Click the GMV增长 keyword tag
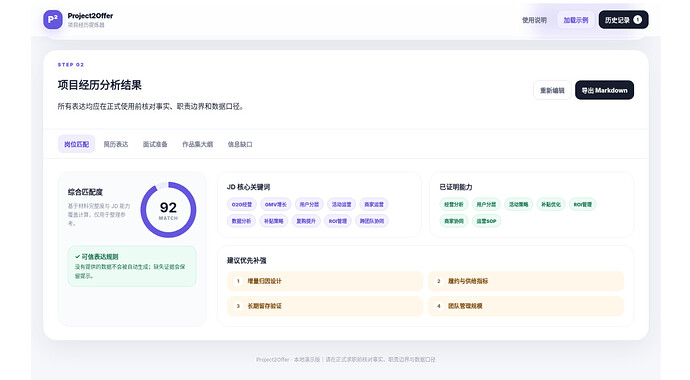Viewport: 690px width, 380px height. point(275,204)
